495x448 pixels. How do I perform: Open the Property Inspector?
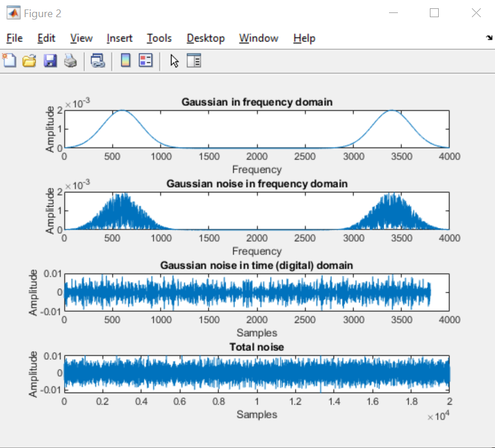coord(194,60)
